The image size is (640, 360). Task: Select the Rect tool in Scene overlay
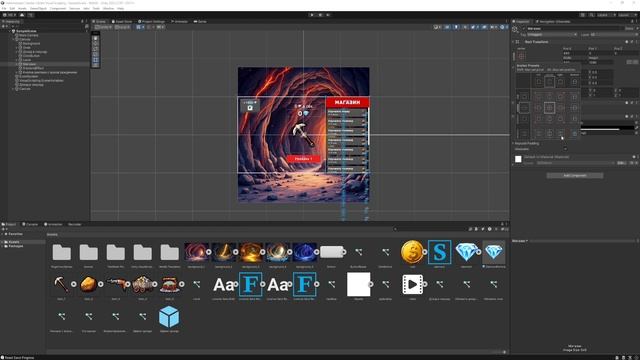(x=96, y=60)
